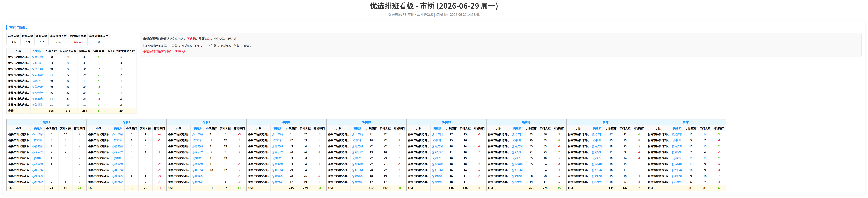Click the 市桥商圈片 section heading
868x198 pixels.
18,28
